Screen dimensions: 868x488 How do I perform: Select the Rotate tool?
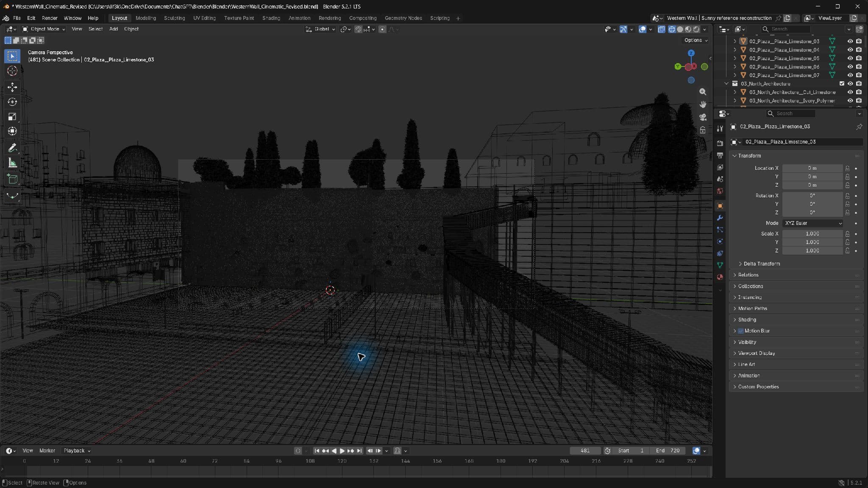[12, 102]
